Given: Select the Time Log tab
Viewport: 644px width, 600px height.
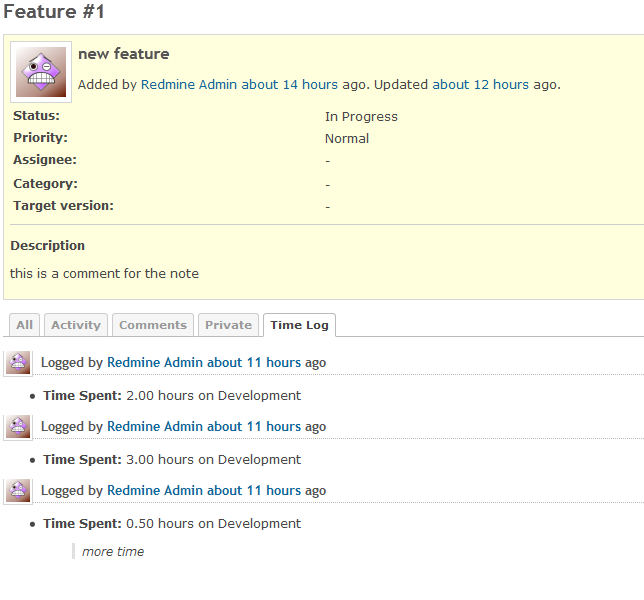Looking at the screenshot, I should [299, 325].
